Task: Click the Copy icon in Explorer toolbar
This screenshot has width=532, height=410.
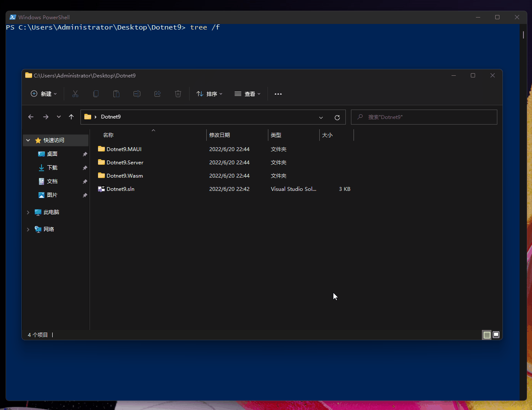Action: click(x=96, y=94)
